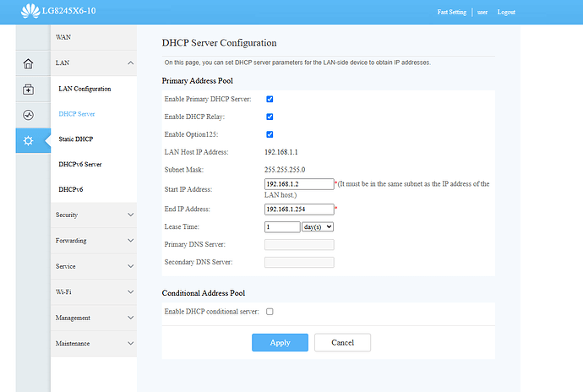
Task: Click the Primary Address Pool heading
Action: [x=198, y=81]
